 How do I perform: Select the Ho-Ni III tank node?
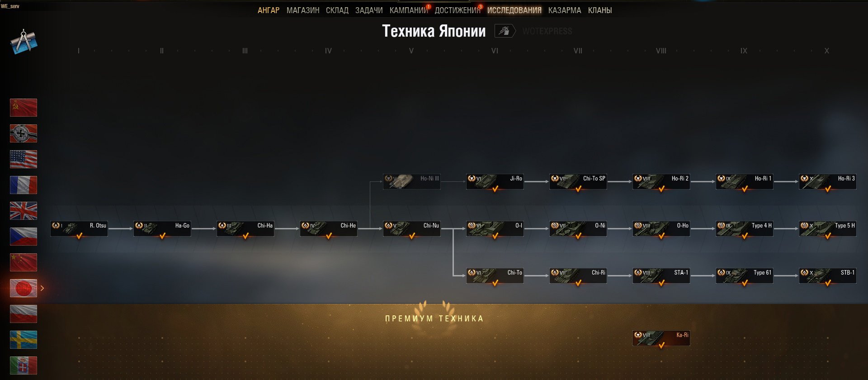pos(411,181)
